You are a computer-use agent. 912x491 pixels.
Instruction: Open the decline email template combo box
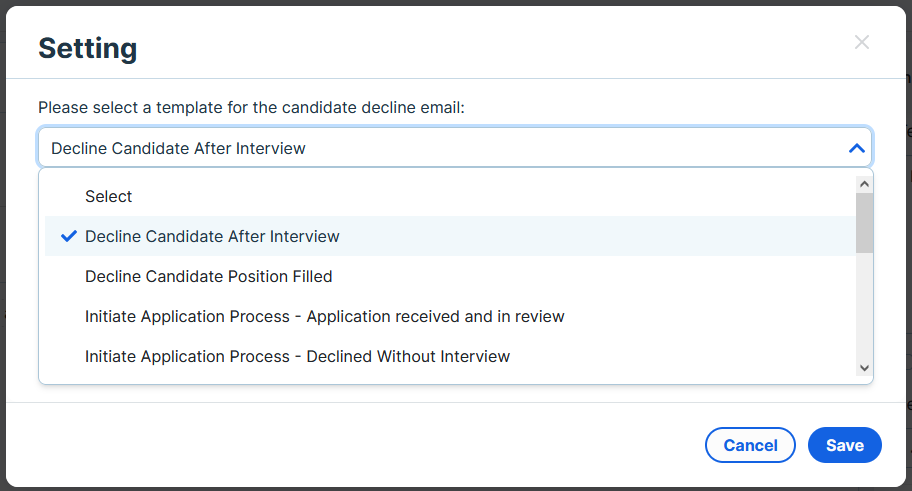[x=455, y=148]
